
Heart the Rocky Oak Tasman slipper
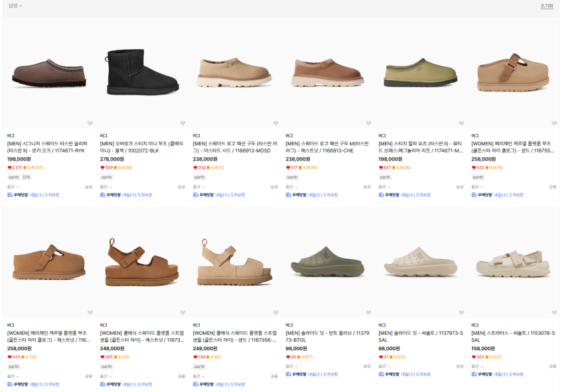point(90,123)
